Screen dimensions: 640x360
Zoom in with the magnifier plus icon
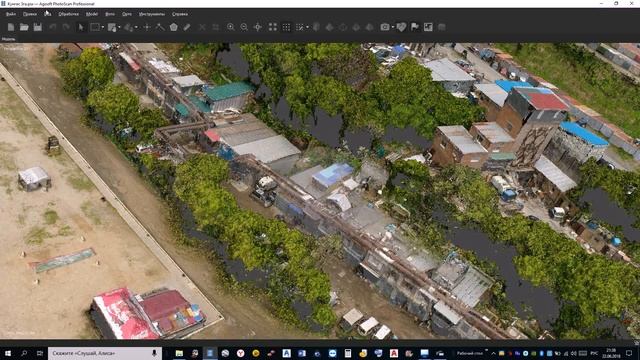point(231,27)
